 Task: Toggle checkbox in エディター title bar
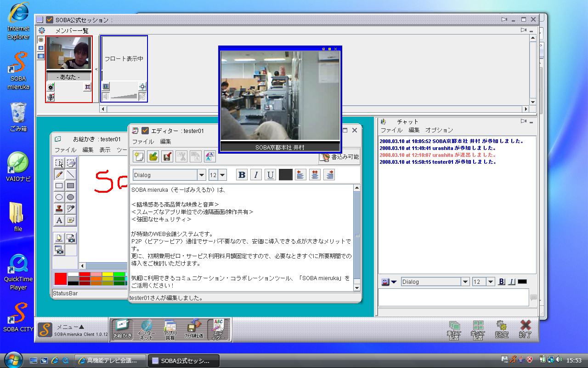[145, 131]
